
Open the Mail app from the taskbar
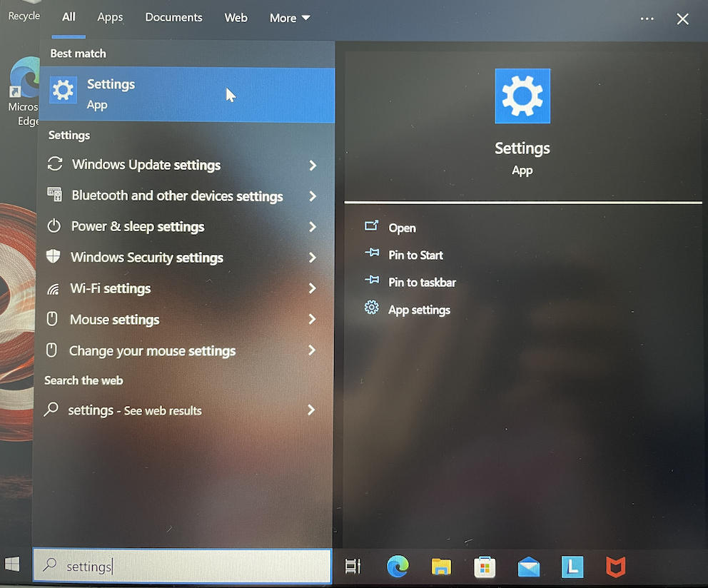tap(529, 567)
